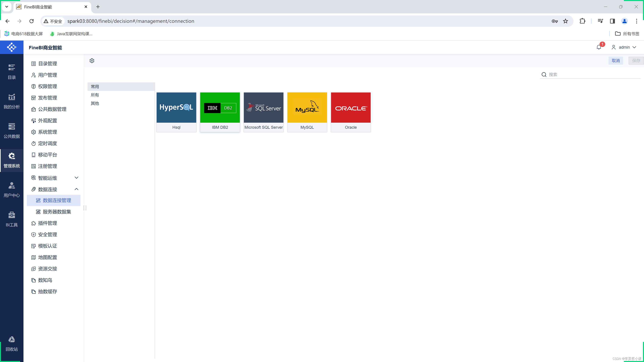
Task: Click the notification bell icon
Action: (599, 47)
